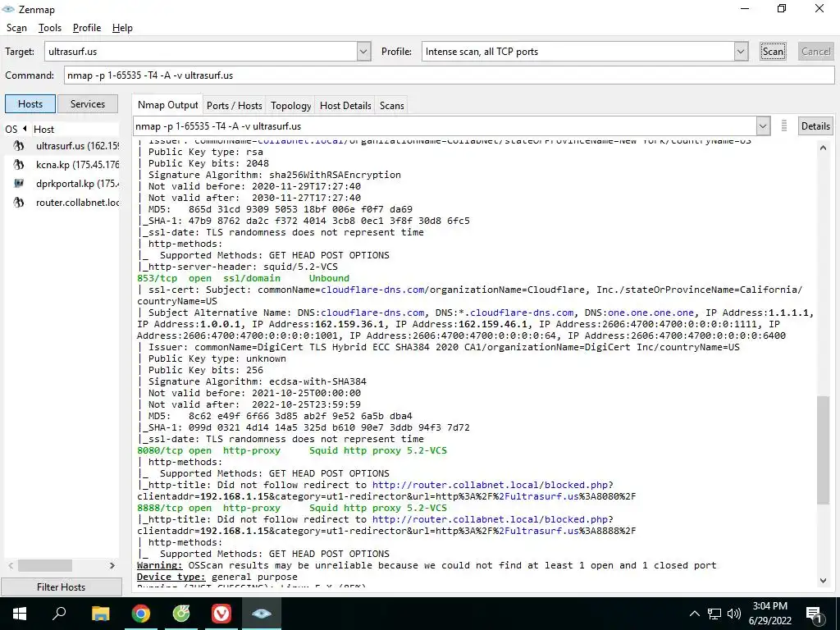Click the Scan button to start
The image size is (840, 630).
[x=773, y=52]
